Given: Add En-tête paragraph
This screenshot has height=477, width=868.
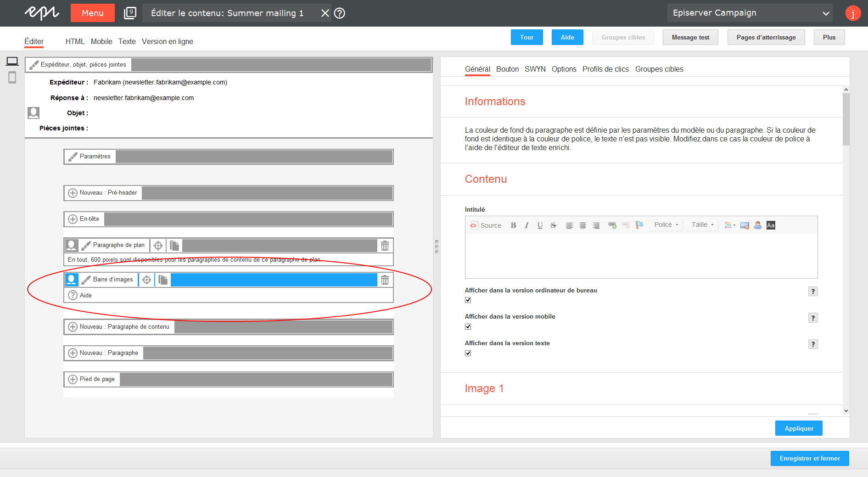Looking at the screenshot, I should click(x=84, y=219).
